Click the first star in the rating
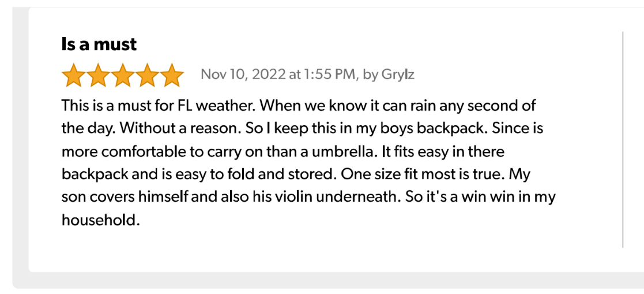 [x=73, y=76]
